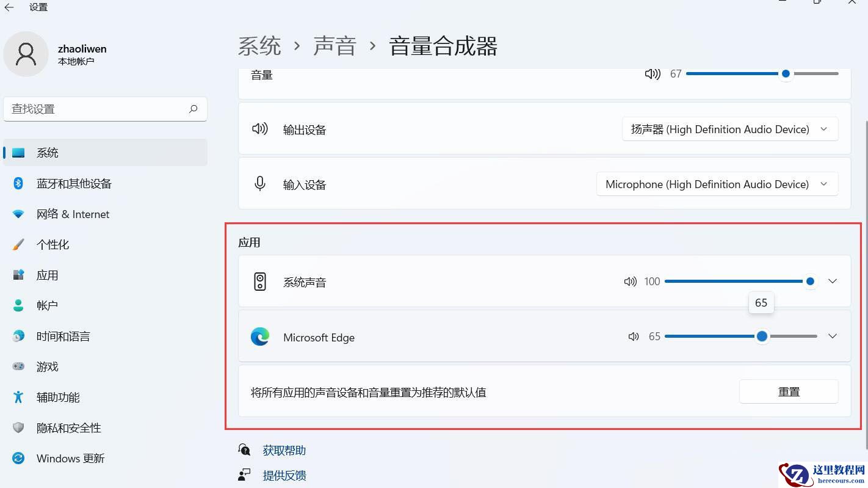Click the 提供反馈 feedback icon

point(244,475)
